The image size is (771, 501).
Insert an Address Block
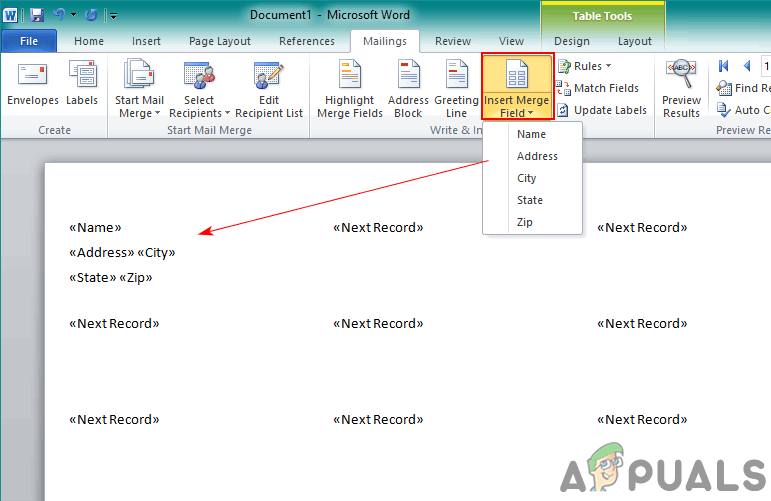point(408,88)
